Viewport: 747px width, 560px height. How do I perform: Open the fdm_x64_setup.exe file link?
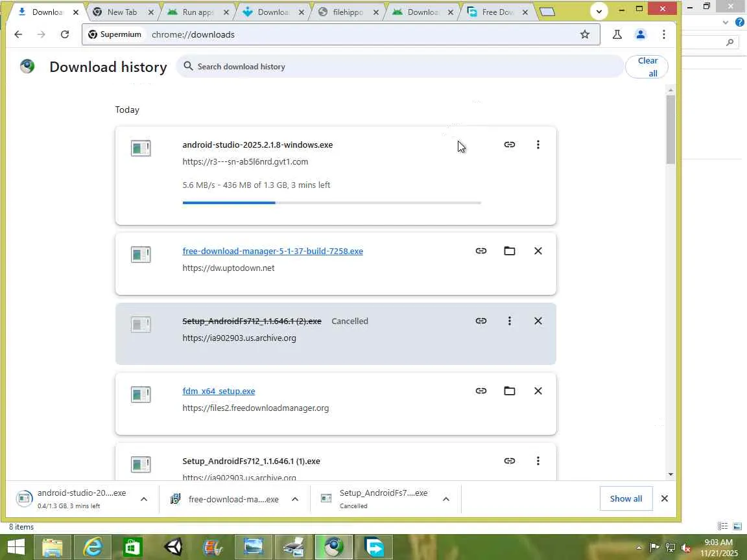pos(219,391)
